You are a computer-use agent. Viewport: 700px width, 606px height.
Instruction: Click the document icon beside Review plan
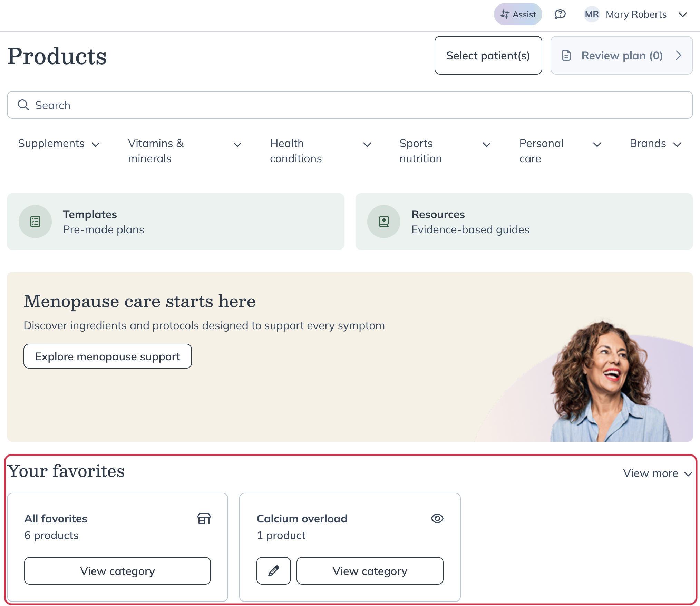tap(566, 55)
